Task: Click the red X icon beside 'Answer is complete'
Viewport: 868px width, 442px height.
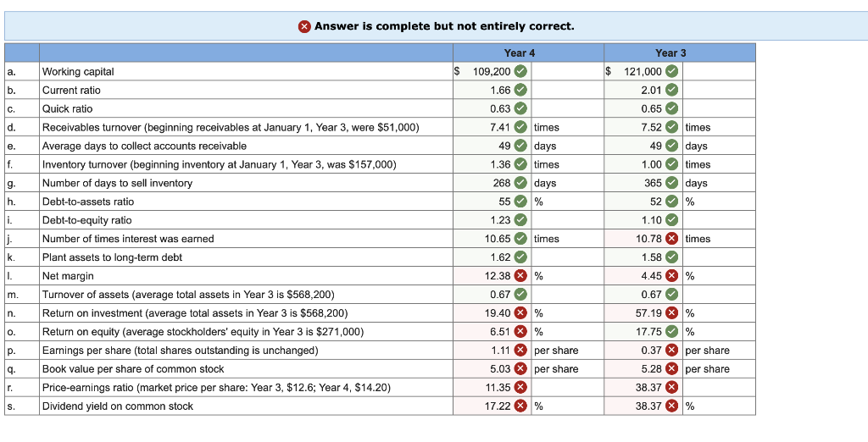Action: pyautogui.click(x=304, y=26)
